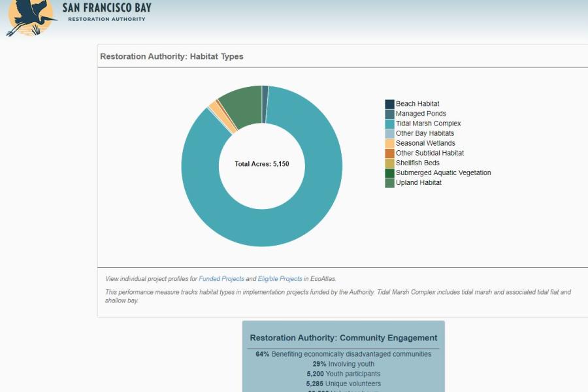Select the Other Subtidal Habitat legend label
This screenshot has height=392, width=588.
coord(430,153)
